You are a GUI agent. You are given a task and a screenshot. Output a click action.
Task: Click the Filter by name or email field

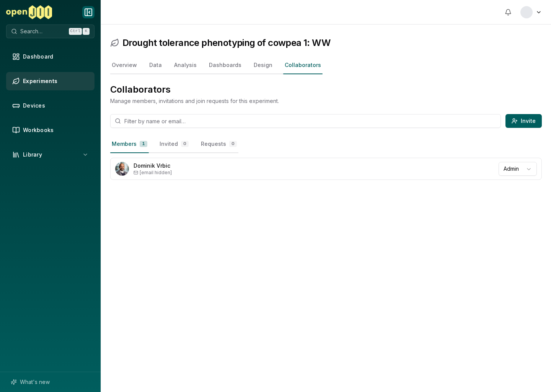tap(305, 121)
